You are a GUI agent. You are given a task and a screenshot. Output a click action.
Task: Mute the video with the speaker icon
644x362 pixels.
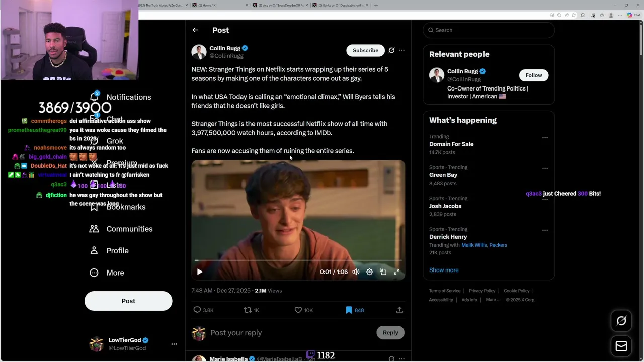point(356,271)
